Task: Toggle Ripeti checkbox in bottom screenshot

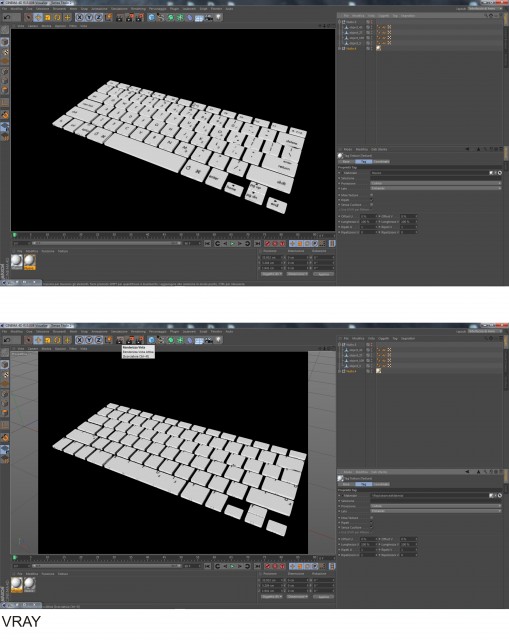Action: coord(371,522)
